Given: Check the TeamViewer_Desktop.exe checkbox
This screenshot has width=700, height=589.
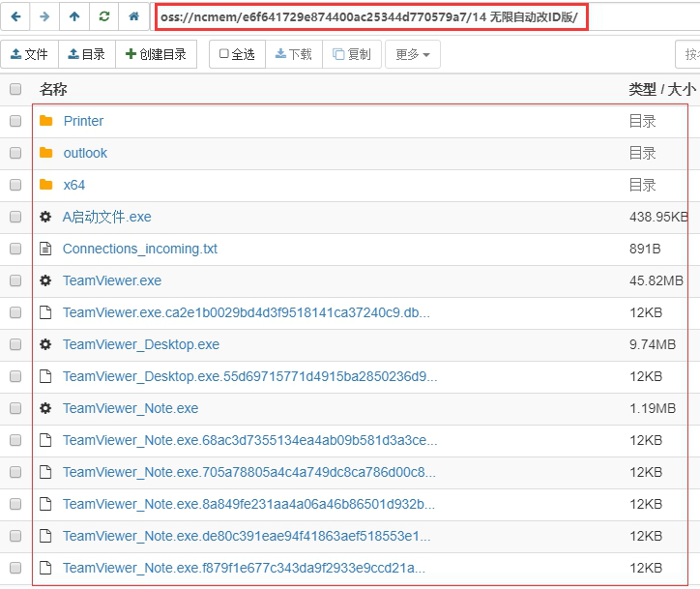Looking at the screenshot, I should [15, 344].
